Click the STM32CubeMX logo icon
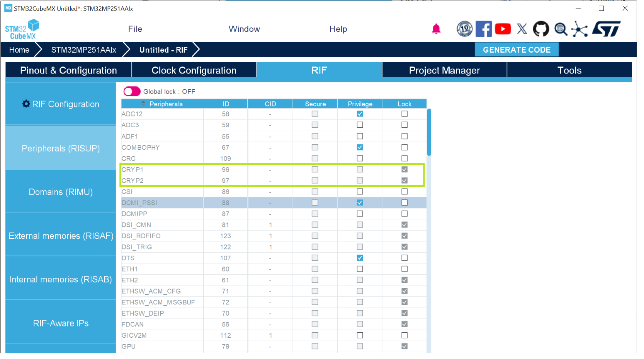Screen dimensions: 644x359 pyautogui.click(x=22, y=29)
